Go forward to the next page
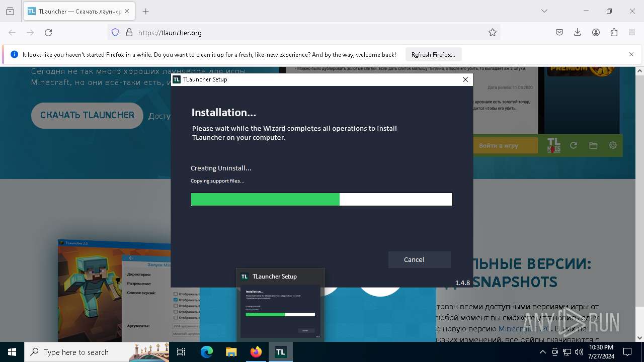 point(30,33)
